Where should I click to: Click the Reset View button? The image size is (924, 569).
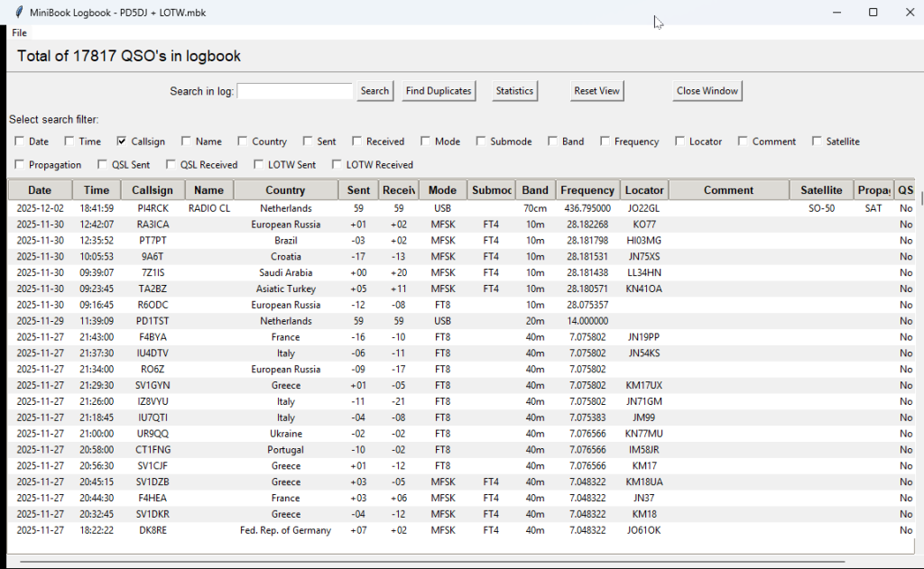(x=596, y=91)
